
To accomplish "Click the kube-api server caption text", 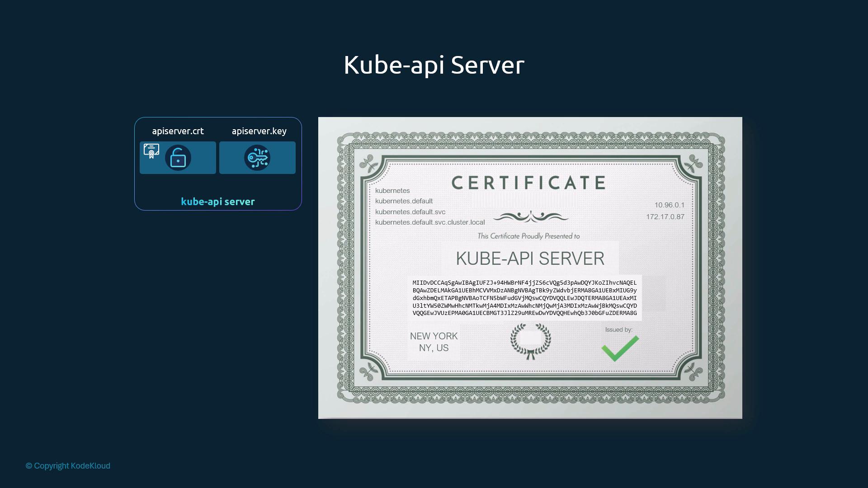I will (218, 202).
